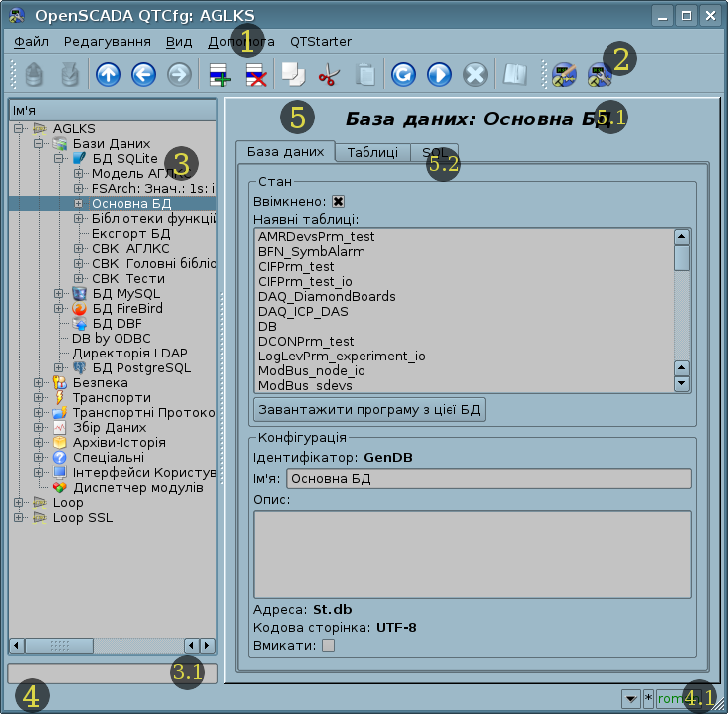Add an item with the green plus icon
The width and height of the screenshot is (728, 714).
220,75
